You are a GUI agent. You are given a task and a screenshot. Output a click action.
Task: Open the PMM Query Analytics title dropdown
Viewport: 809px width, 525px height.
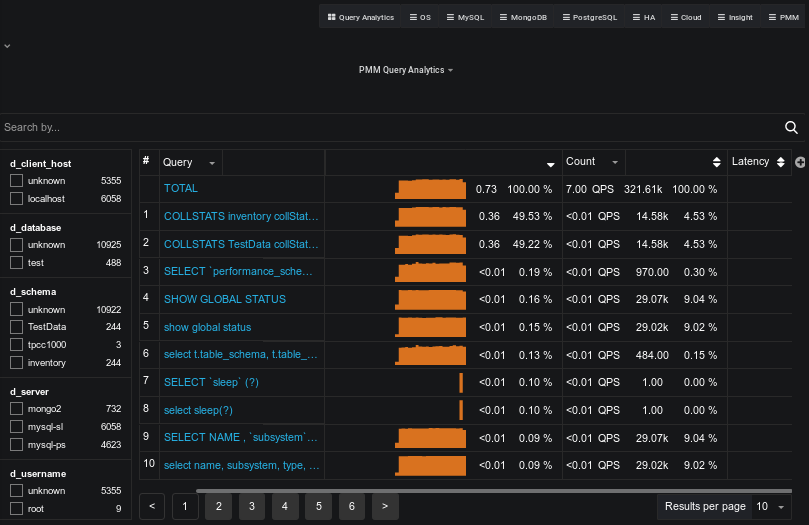(405, 70)
